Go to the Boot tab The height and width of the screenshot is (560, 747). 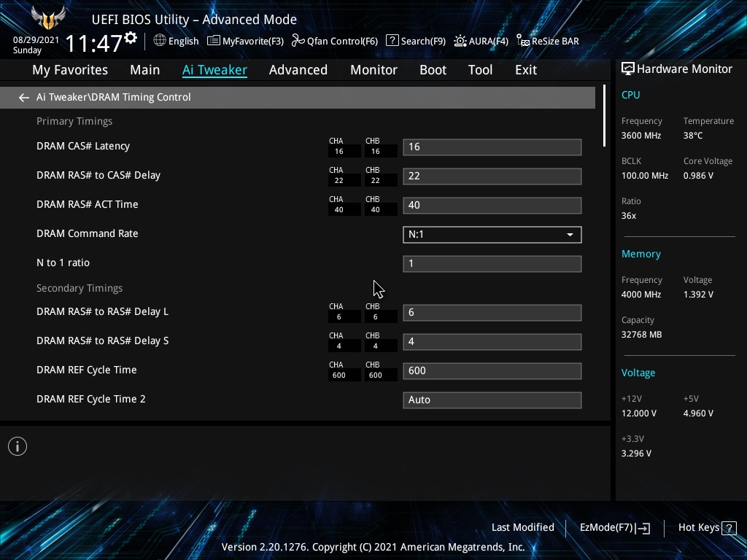click(433, 70)
